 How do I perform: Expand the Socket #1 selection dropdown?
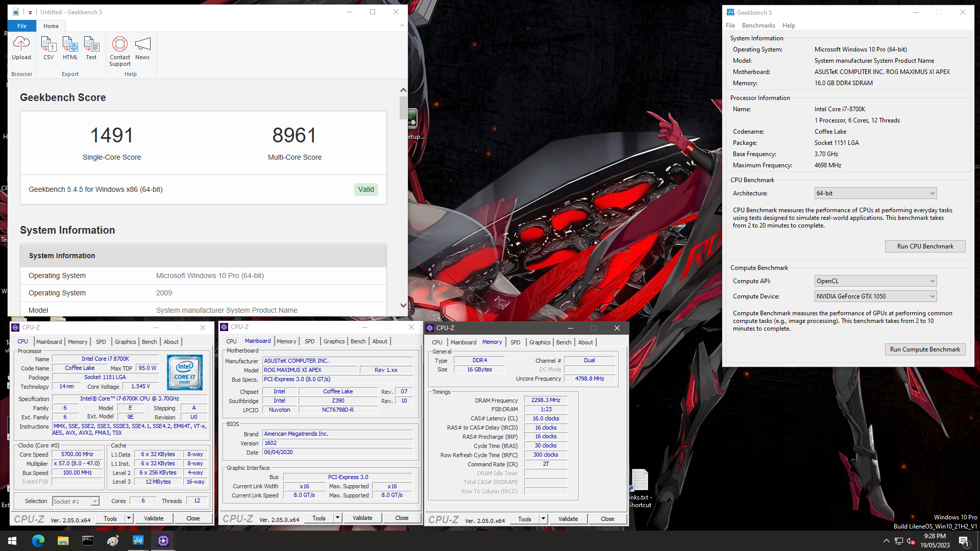click(95, 502)
